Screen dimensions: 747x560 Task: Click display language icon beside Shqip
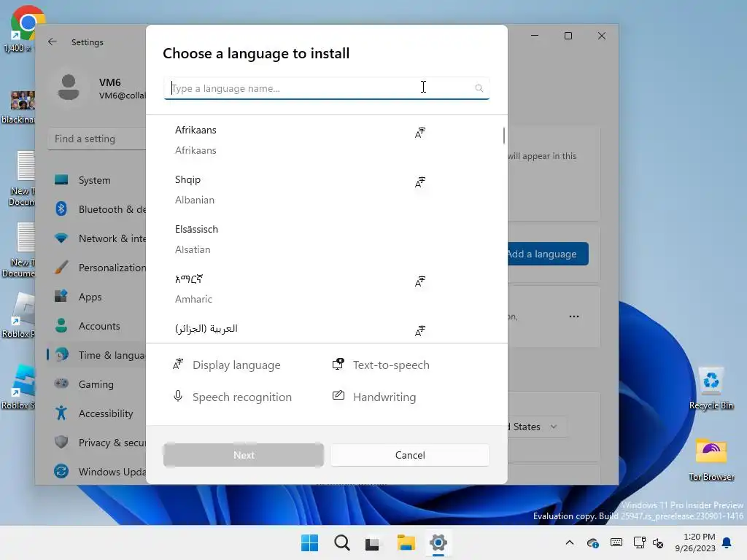pyautogui.click(x=419, y=182)
